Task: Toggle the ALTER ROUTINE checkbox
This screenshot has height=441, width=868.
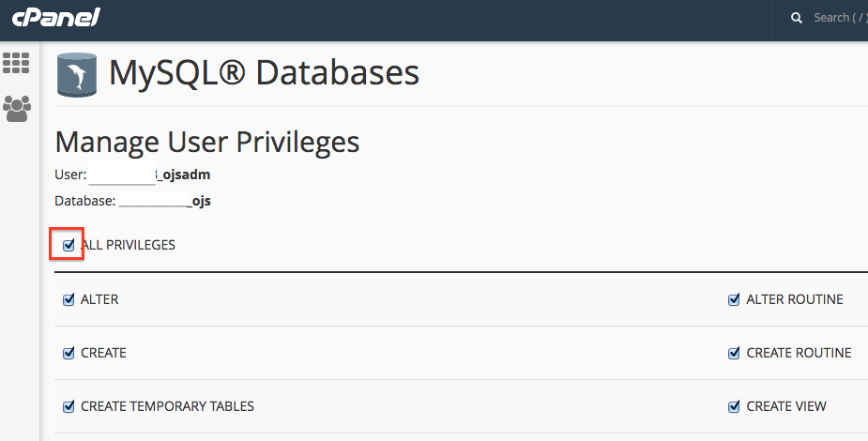Action: tap(734, 299)
